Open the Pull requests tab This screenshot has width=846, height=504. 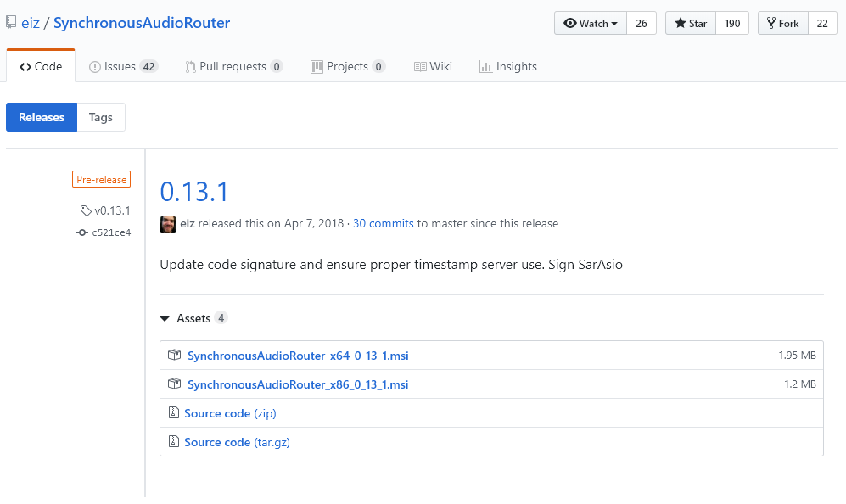point(233,66)
